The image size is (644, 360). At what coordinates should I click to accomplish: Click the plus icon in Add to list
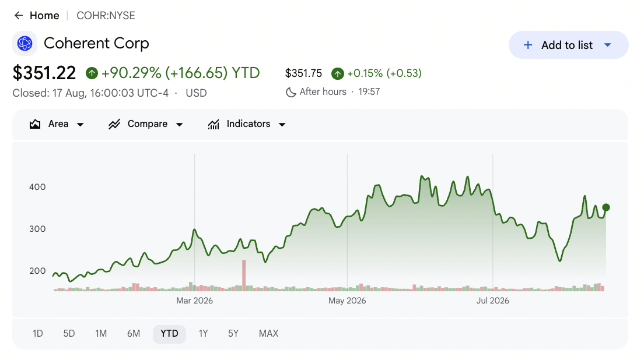528,45
